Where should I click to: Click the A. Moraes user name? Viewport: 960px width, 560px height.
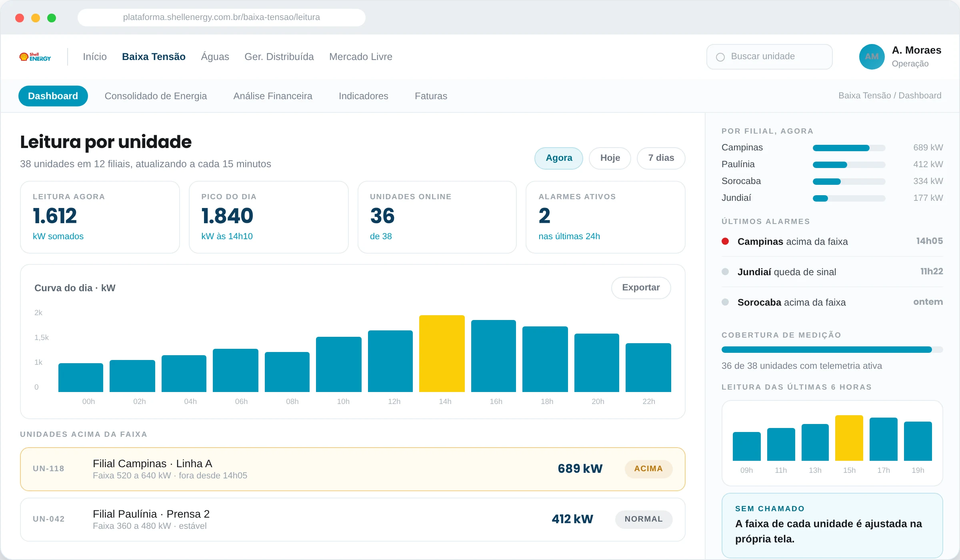916,50
